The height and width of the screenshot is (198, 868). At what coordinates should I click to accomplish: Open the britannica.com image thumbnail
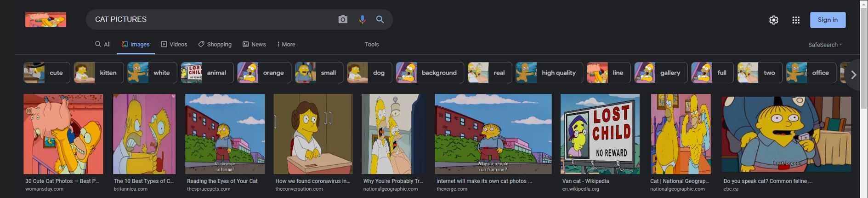click(144, 134)
